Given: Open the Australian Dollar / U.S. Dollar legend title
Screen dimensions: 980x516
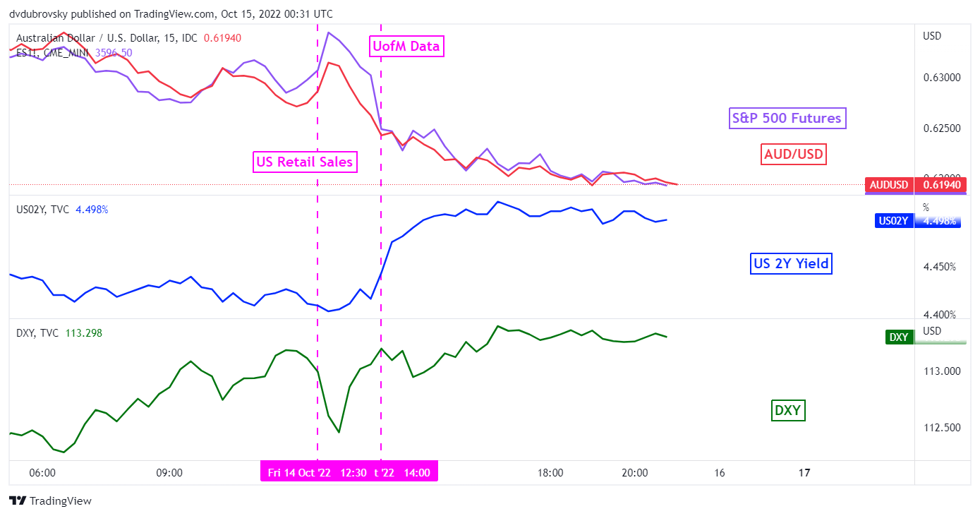Looking at the screenshot, I should coord(107,38).
